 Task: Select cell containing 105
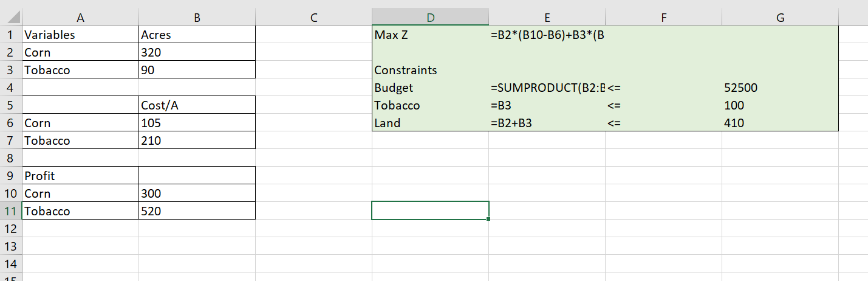coord(197,123)
